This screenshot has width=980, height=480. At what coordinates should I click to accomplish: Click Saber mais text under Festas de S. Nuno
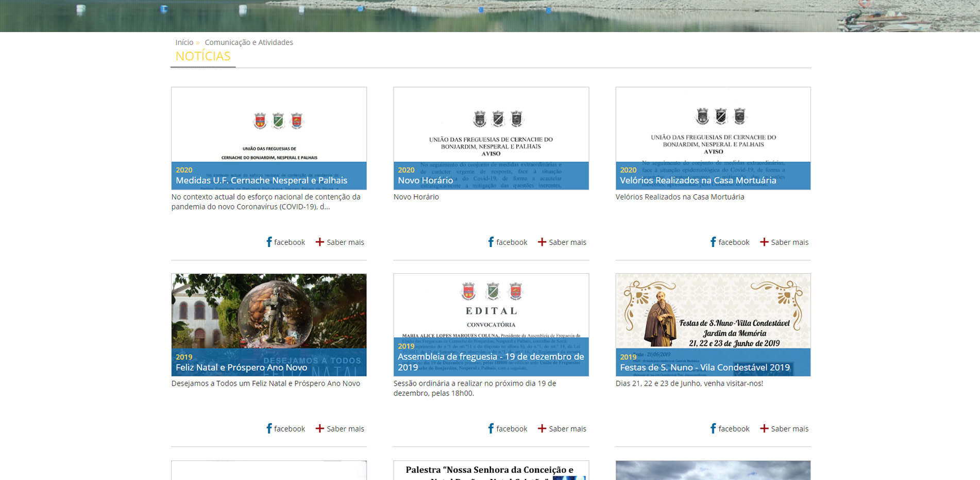tap(789, 429)
